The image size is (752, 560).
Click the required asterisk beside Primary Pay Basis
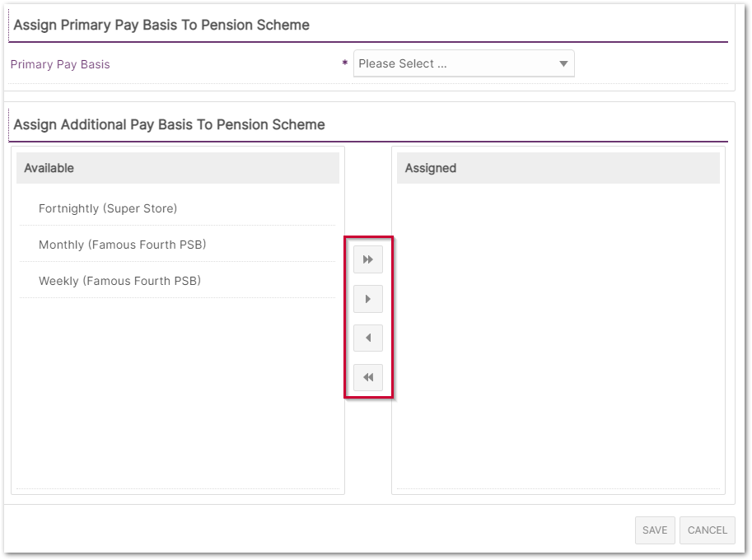pos(344,64)
